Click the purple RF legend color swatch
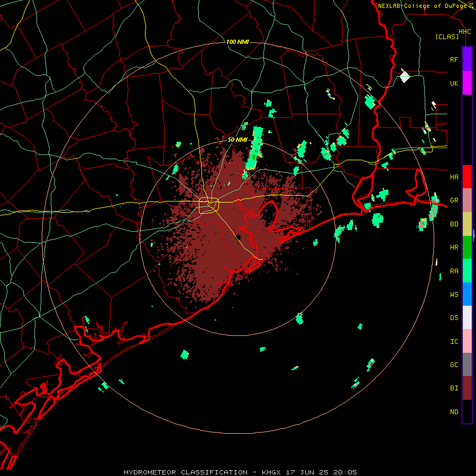This screenshot has height=476, width=476. point(467,59)
